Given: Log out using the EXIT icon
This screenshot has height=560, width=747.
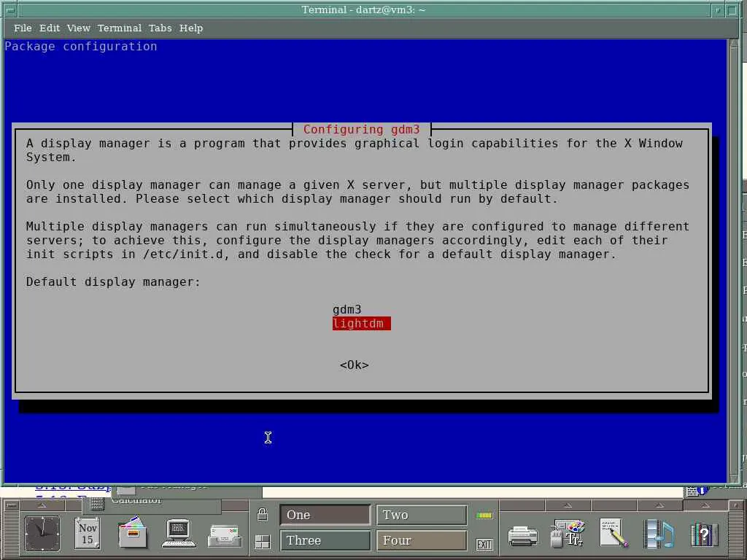Looking at the screenshot, I should [484, 544].
